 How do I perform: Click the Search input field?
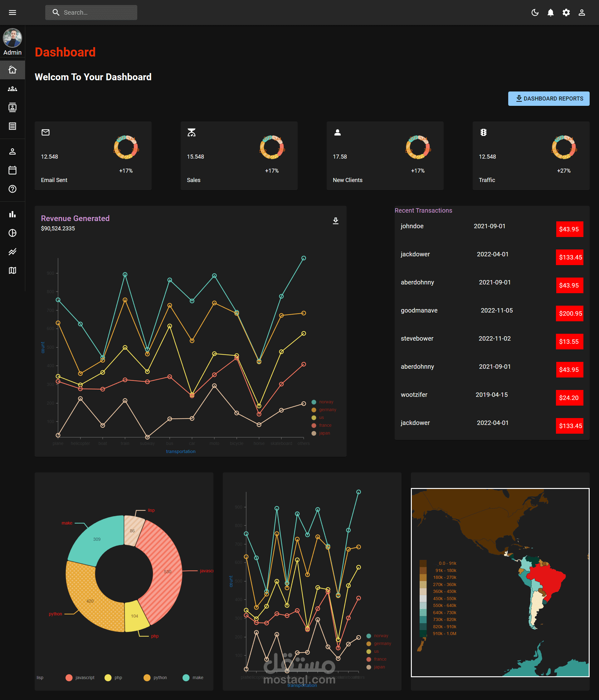coord(91,12)
